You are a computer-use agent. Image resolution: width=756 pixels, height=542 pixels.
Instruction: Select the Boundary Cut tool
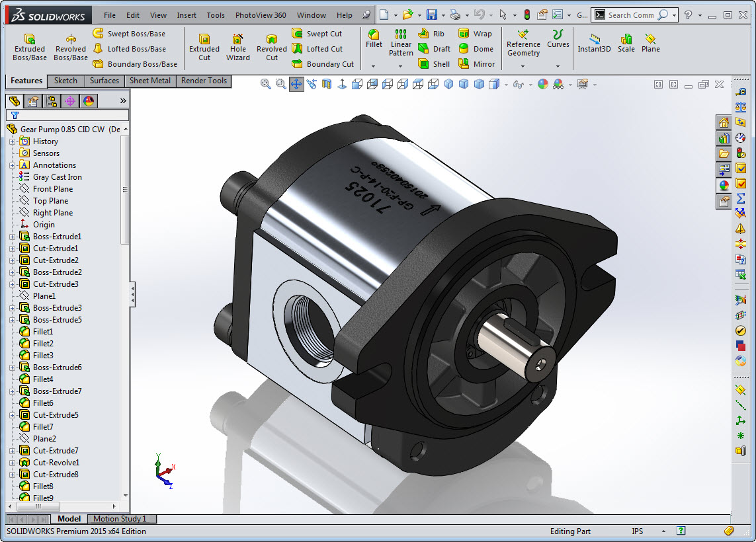point(323,63)
